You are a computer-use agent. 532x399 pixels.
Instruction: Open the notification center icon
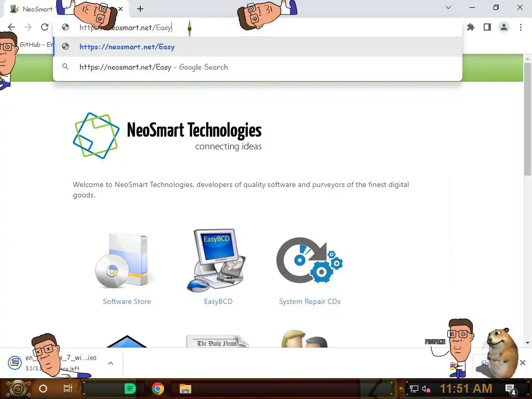point(511,389)
